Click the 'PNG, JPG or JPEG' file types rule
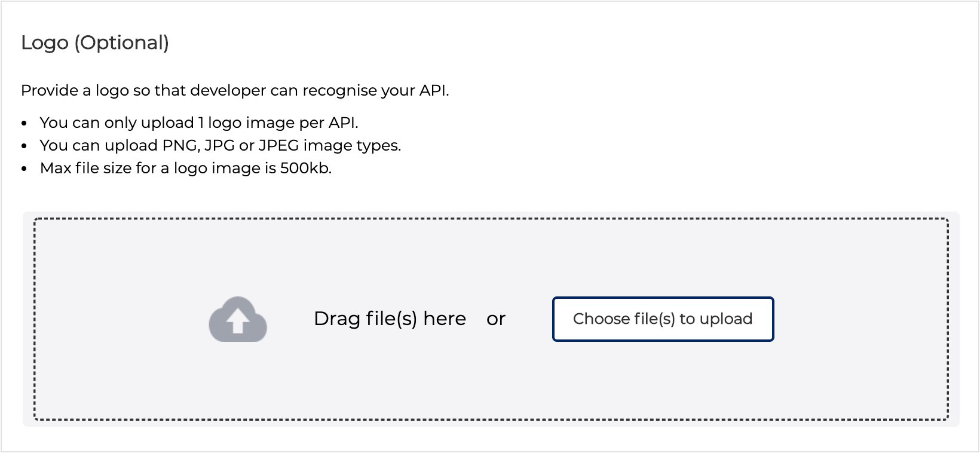This screenshot has width=980, height=453. [x=220, y=145]
